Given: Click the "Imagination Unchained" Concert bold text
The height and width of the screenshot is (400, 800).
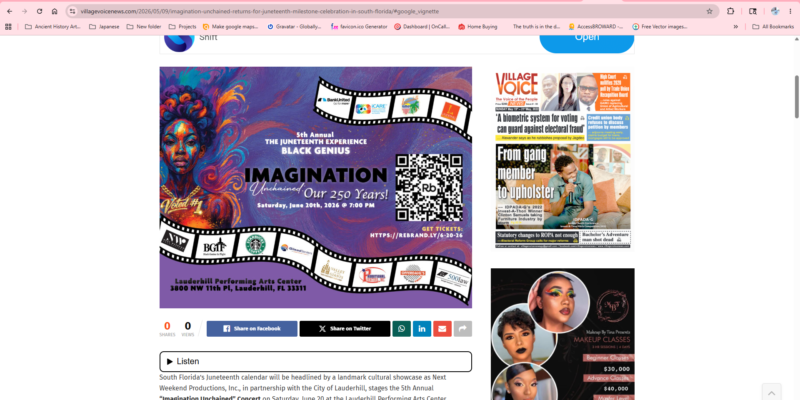Looking at the screenshot, I should pyautogui.click(x=210, y=398).
